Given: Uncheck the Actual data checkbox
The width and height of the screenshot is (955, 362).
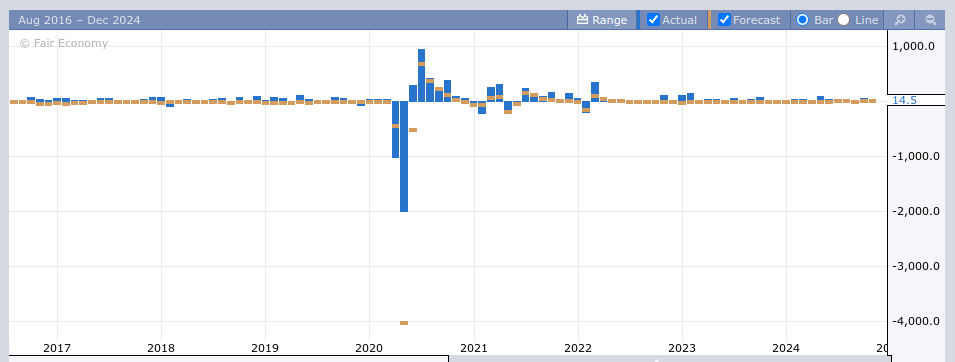Looking at the screenshot, I should coord(653,20).
